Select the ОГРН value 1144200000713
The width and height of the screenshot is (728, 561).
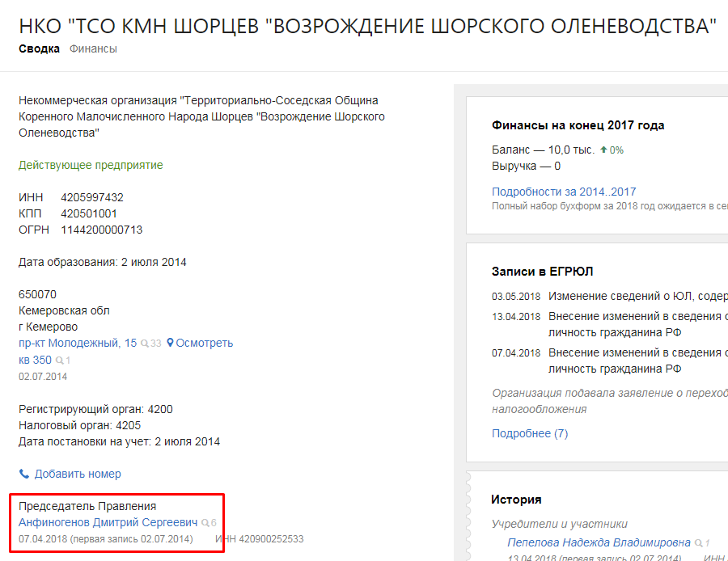tap(102, 230)
